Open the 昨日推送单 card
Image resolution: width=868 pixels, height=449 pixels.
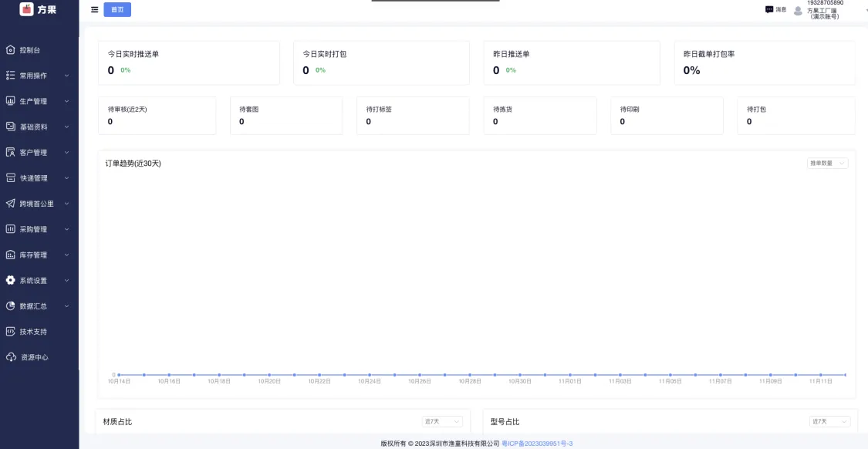pos(572,62)
